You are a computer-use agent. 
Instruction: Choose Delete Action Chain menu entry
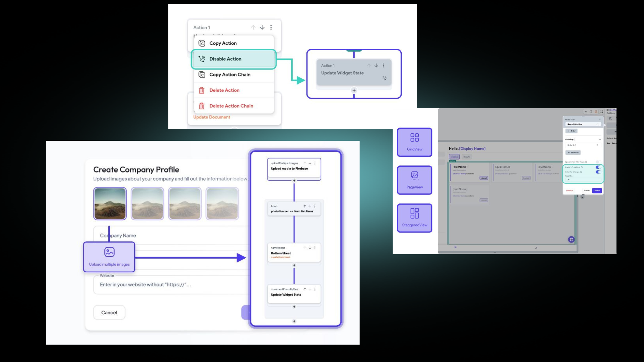231,106
